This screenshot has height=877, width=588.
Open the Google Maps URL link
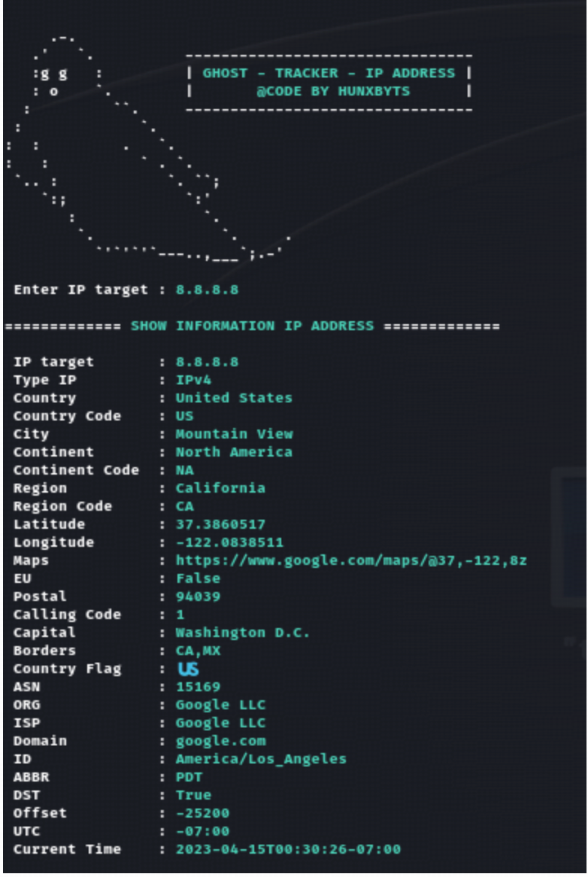(351, 560)
